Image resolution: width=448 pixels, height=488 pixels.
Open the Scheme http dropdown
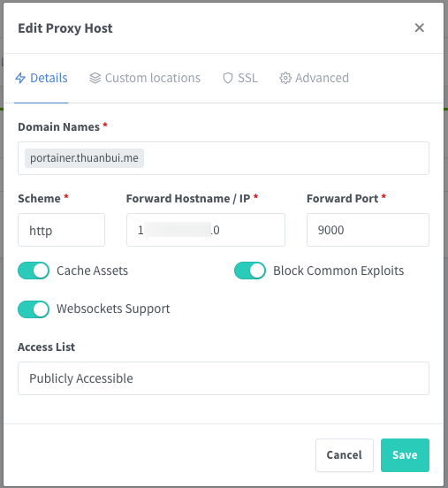61,230
